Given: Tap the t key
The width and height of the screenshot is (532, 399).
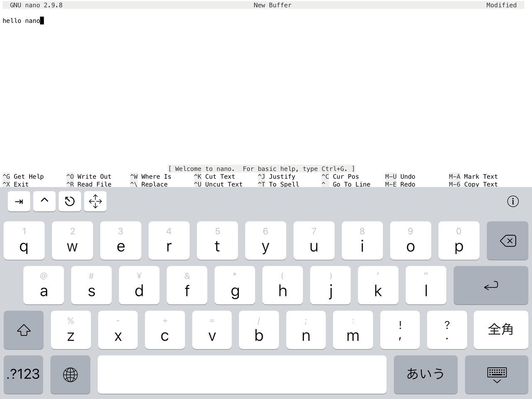Looking at the screenshot, I should (217, 241).
